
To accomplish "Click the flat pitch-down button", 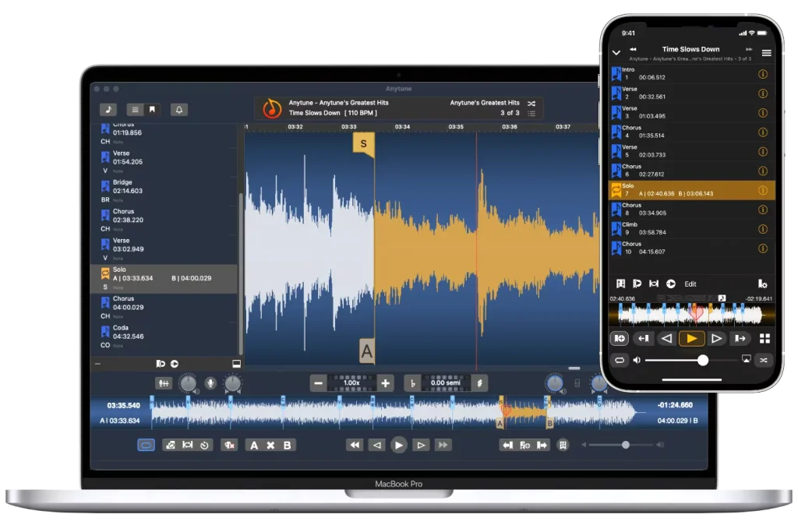I will 413,383.
